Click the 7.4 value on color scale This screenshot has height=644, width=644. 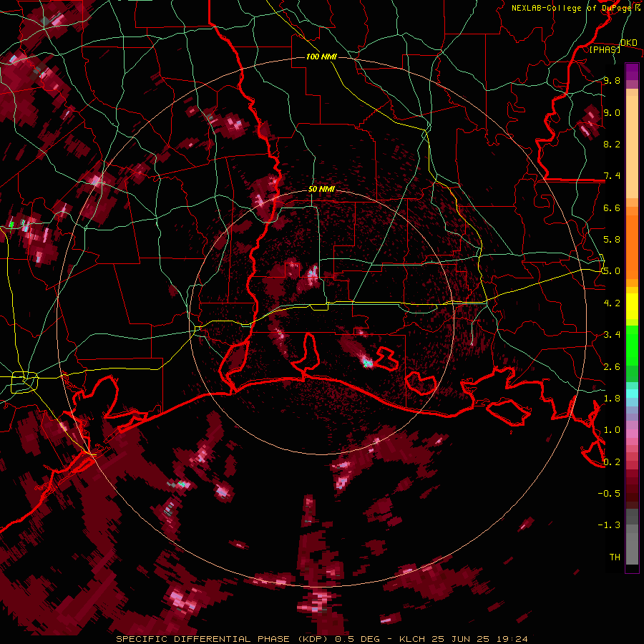click(x=612, y=176)
